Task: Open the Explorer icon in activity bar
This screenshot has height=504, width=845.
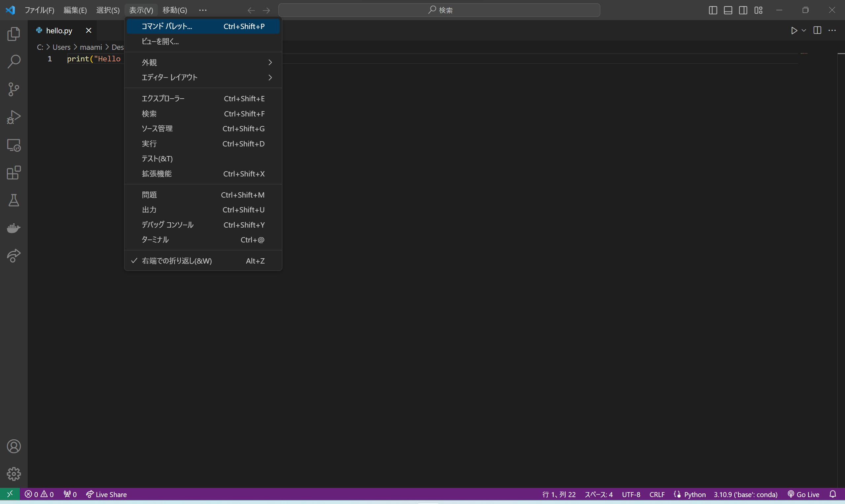Action: tap(14, 34)
